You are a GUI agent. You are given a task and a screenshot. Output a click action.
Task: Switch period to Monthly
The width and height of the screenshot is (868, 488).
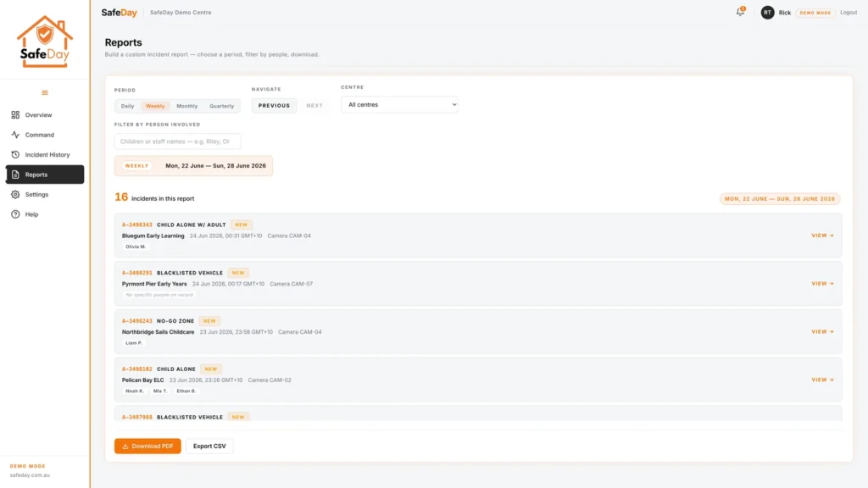point(187,106)
